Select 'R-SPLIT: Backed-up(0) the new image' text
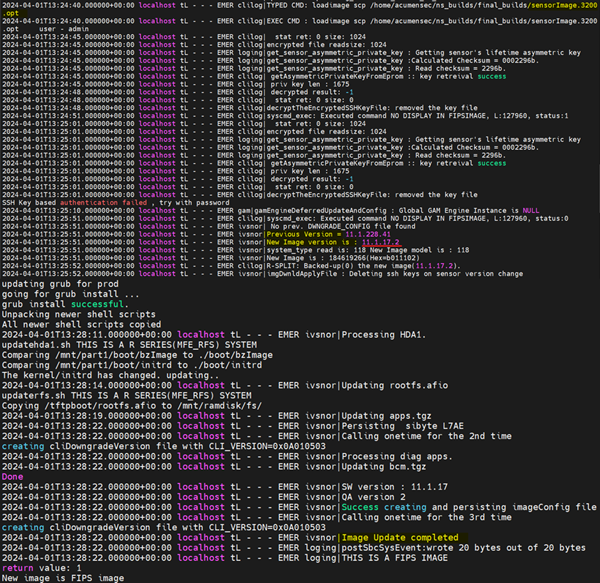This screenshot has height=583, width=600. [x=341, y=266]
